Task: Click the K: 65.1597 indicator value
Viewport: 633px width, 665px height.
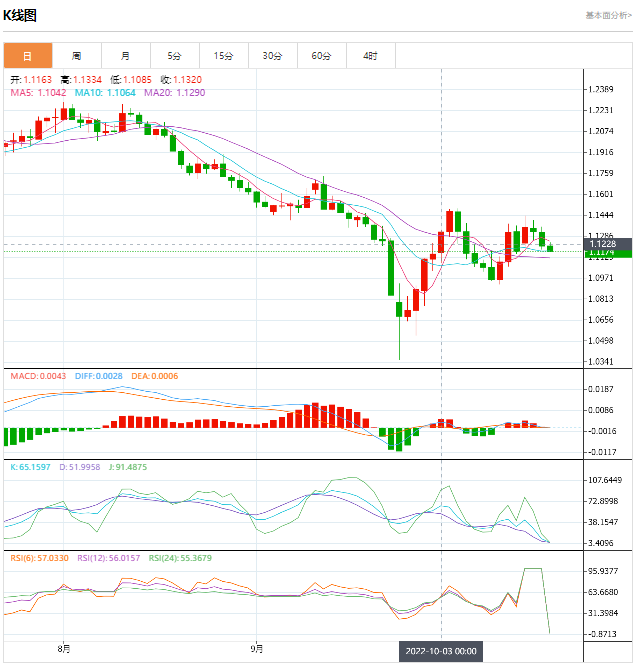Action: [30, 467]
